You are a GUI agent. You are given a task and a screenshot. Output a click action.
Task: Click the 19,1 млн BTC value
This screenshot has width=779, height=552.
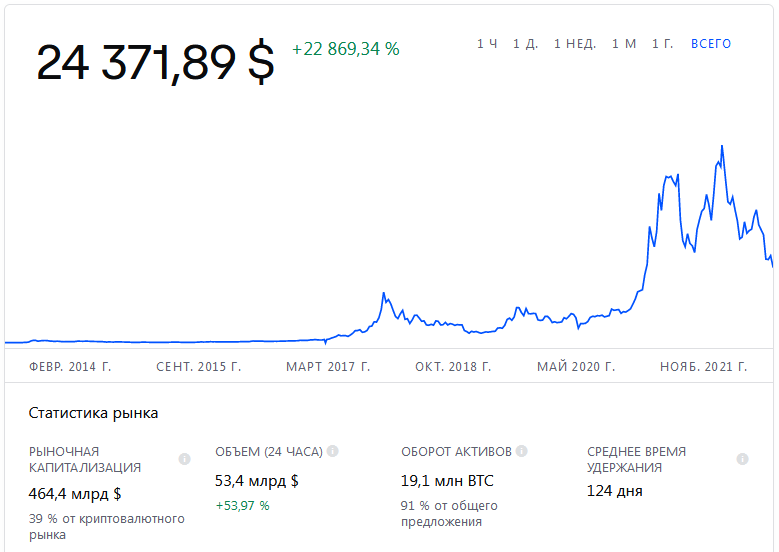447,480
